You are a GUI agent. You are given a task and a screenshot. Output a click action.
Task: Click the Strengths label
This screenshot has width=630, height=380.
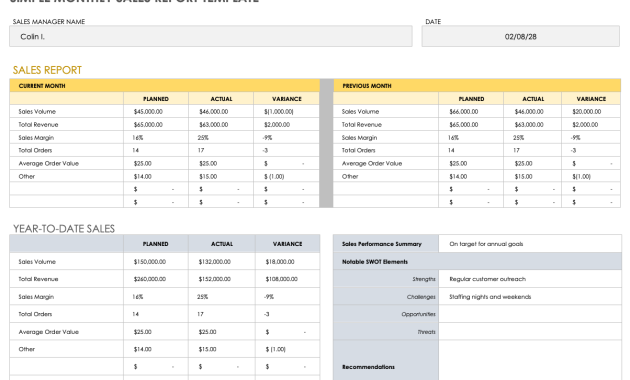point(424,279)
